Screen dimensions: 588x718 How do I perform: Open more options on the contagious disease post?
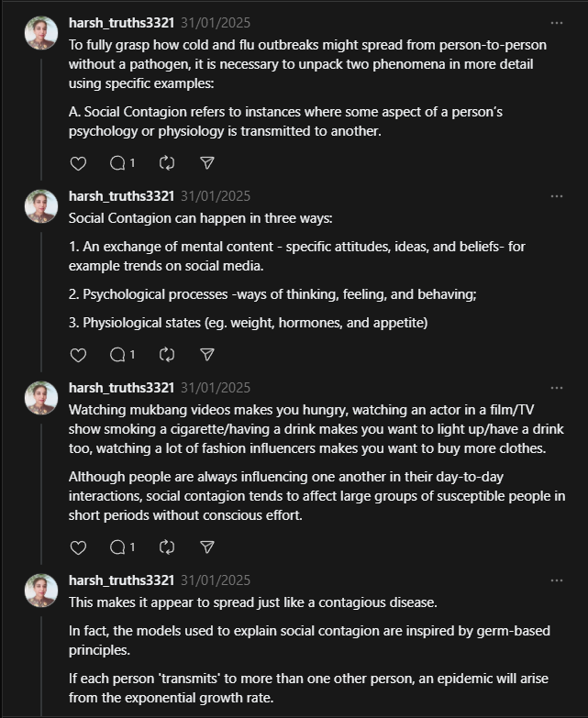[557, 580]
